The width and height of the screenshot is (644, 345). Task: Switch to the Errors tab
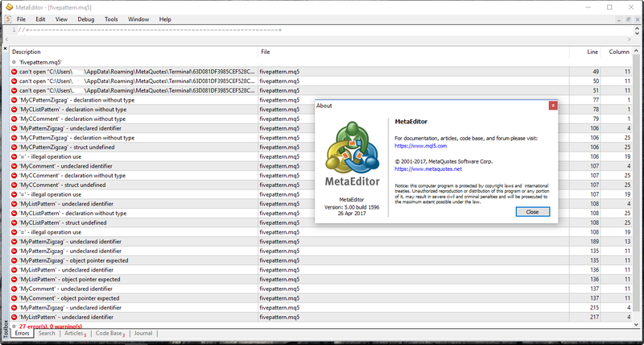coord(23,334)
